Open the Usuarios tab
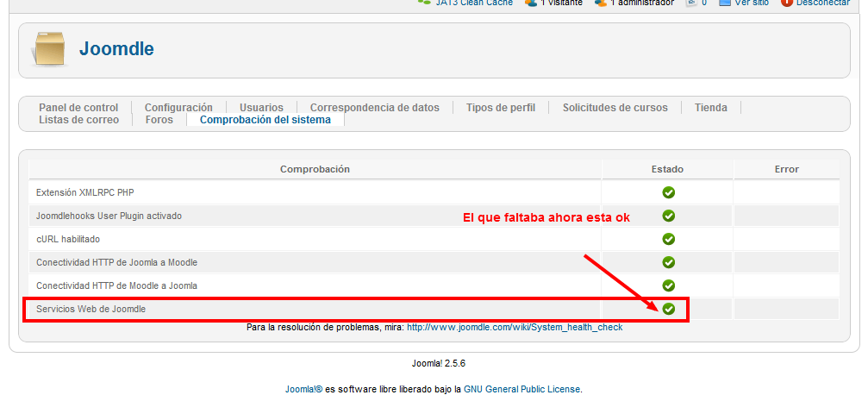868x395 pixels. click(x=261, y=108)
